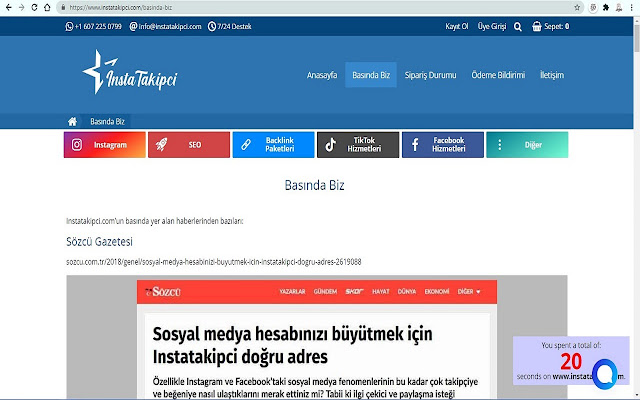Click the WhatsApp phone number +1 607 225 0799

click(93, 27)
